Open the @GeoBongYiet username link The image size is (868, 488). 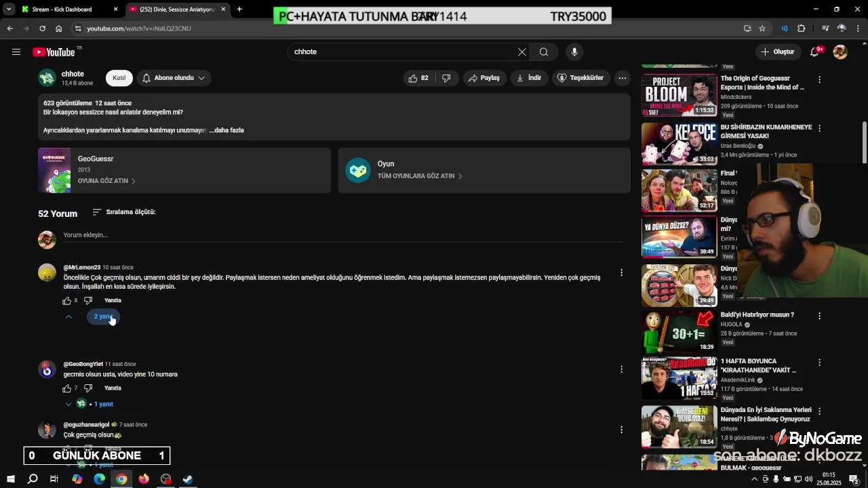(x=83, y=364)
